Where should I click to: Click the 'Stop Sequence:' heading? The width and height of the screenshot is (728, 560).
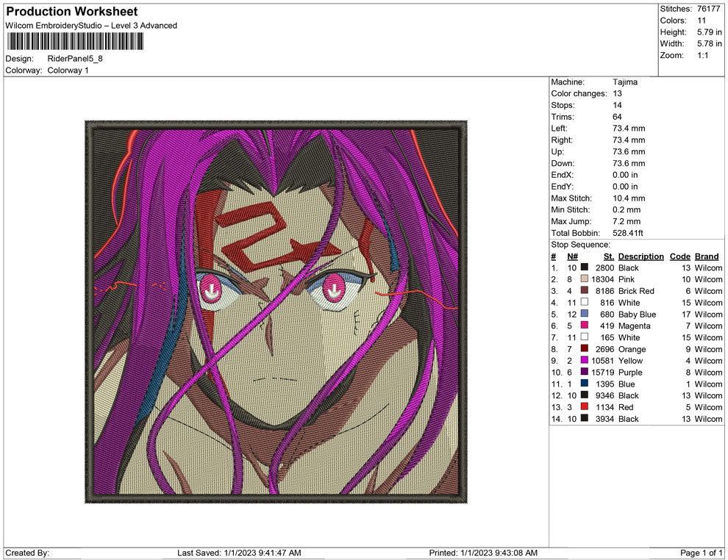(x=580, y=245)
